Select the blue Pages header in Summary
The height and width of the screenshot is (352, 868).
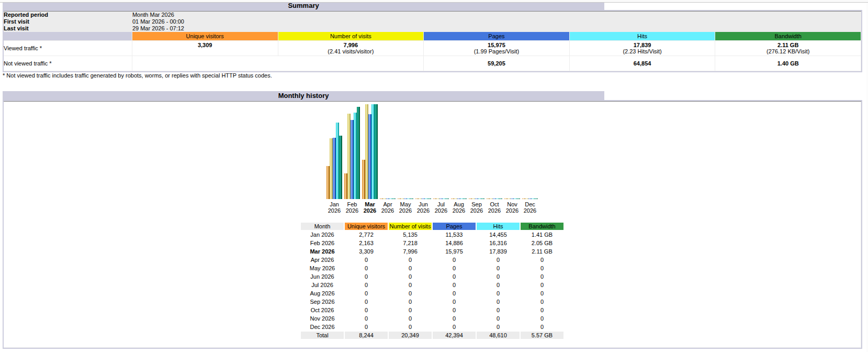tap(496, 36)
